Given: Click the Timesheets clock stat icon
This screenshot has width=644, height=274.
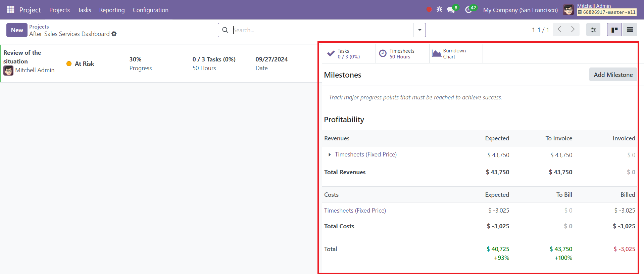Looking at the screenshot, I should click(383, 53).
